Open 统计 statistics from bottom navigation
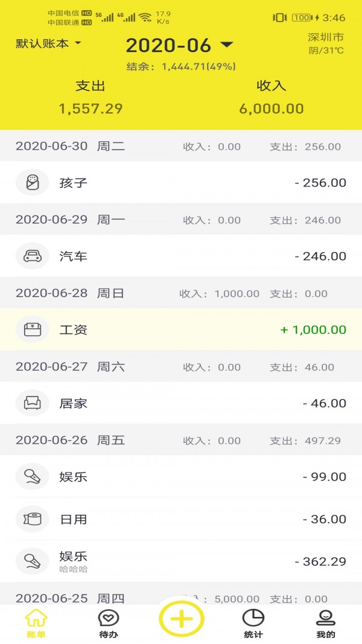 252,623
